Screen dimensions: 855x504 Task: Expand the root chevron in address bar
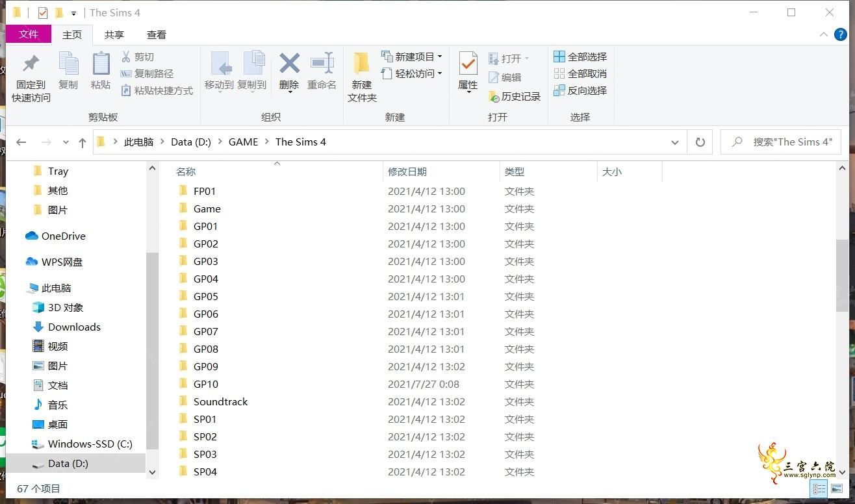coord(115,142)
